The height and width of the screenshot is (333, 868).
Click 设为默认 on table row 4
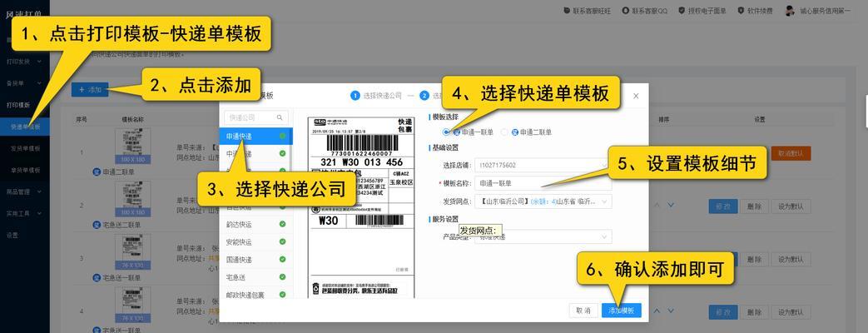coord(791,312)
